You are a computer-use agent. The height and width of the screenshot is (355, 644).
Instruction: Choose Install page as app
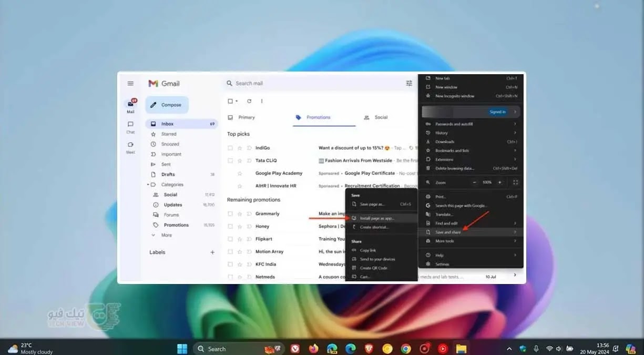click(381, 218)
